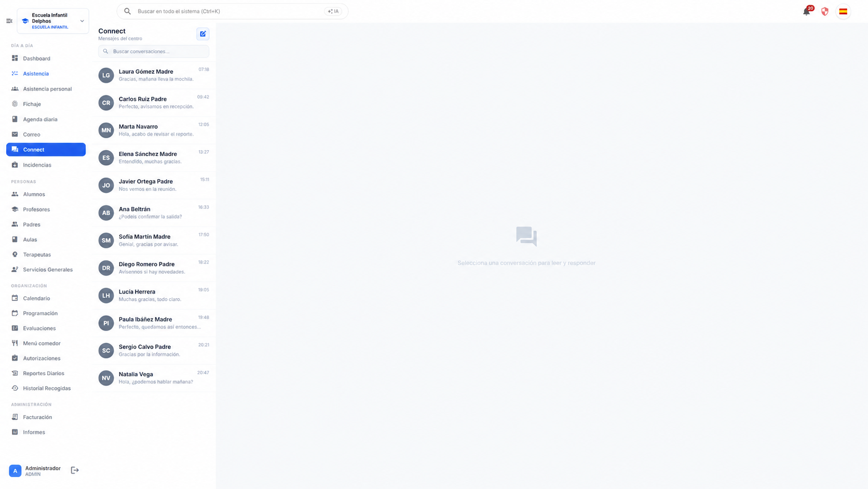The image size is (868, 489).
Task: Open Asistencia personal section
Action: click(46, 89)
